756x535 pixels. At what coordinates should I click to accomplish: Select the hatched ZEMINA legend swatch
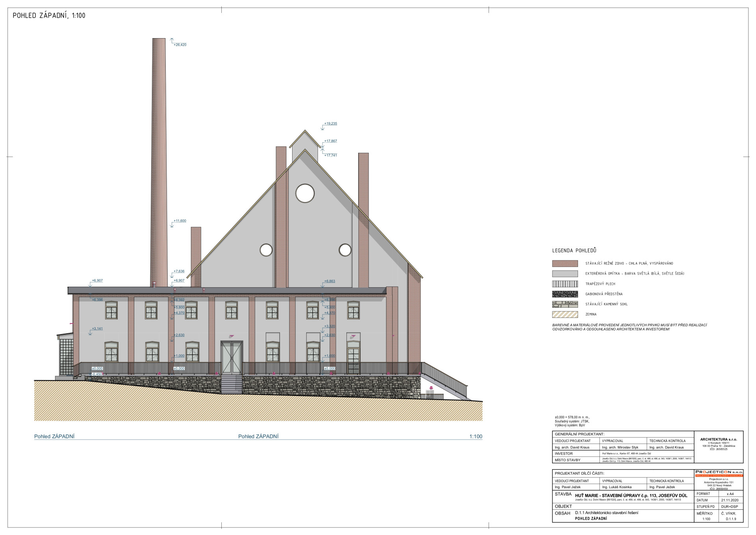coord(565,315)
